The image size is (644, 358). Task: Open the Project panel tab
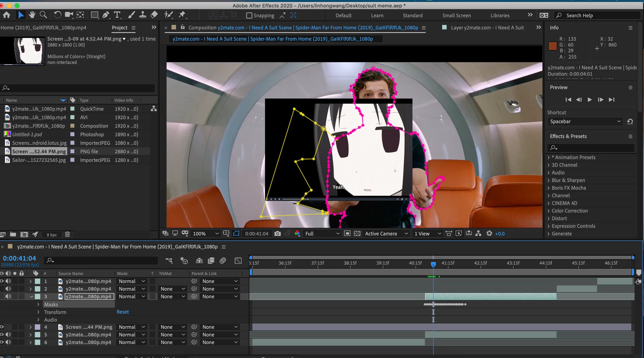120,28
